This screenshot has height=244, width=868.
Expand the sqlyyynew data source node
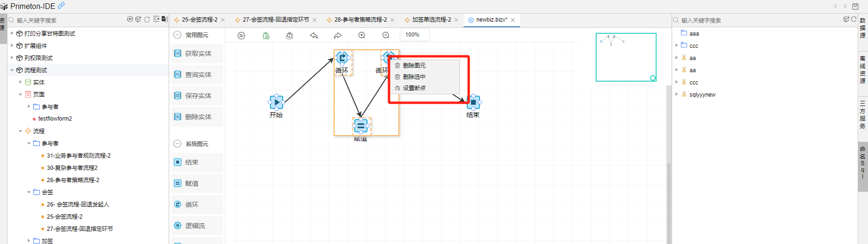point(676,94)
